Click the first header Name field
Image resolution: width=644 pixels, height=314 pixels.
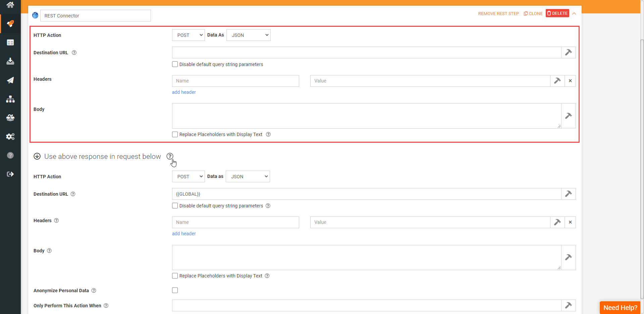pyautogui.click(x=235, y=81)
